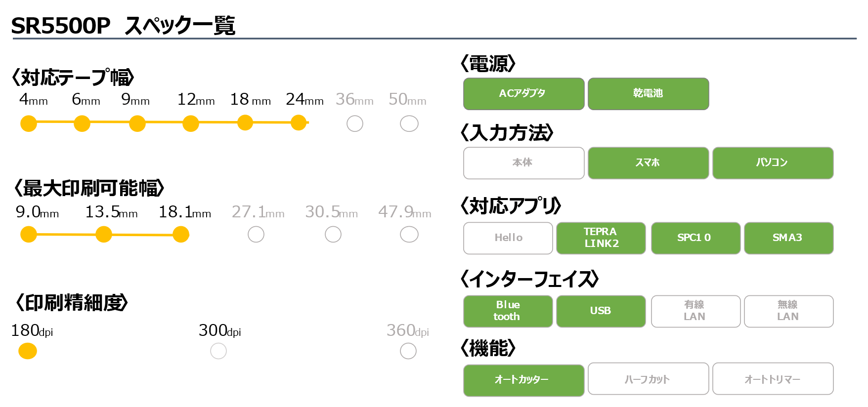Choose the 180dpi resolution dot
This screenshot has height=407, width=868.
coord(28,351)
